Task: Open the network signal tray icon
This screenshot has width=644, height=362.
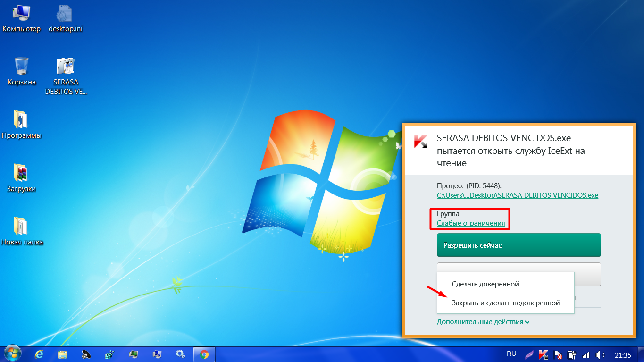Action: (586, 354)
